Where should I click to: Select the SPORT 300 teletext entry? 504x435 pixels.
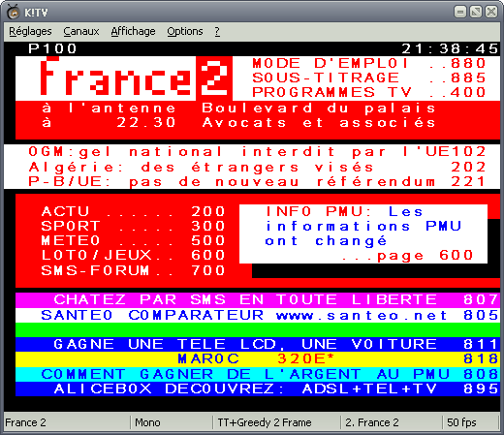[133, 226]
